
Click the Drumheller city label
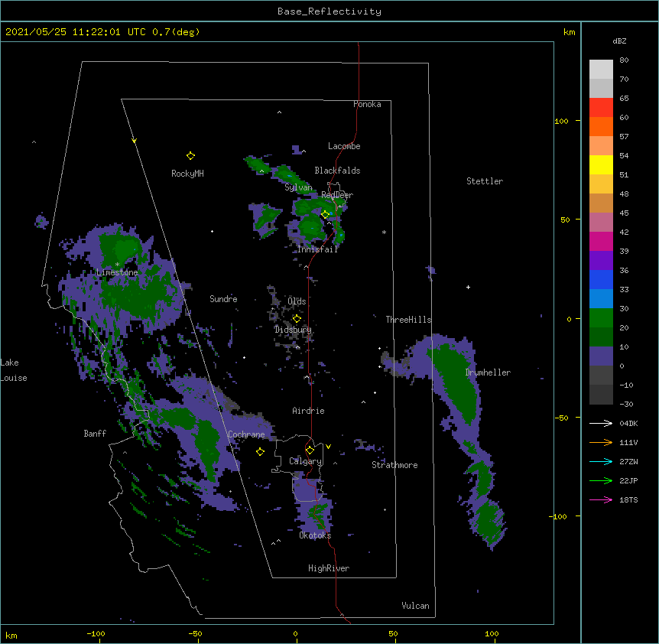tap(488, 372)
